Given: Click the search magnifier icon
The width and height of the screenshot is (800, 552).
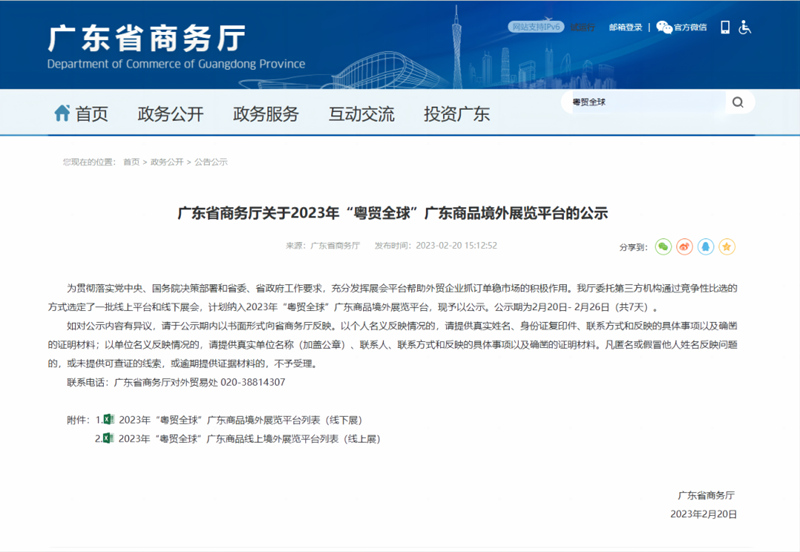Looking at the screenshot, I should click(737, 102).
